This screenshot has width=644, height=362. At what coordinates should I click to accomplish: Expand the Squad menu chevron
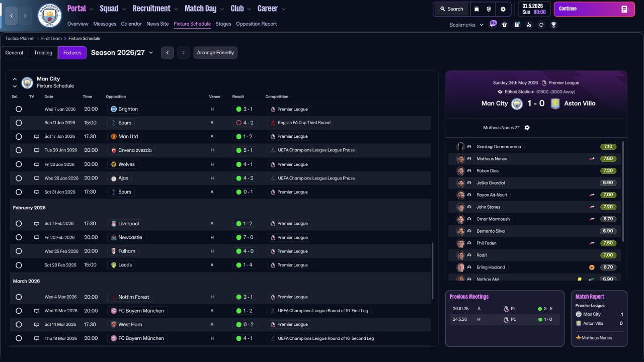(124, 9)
